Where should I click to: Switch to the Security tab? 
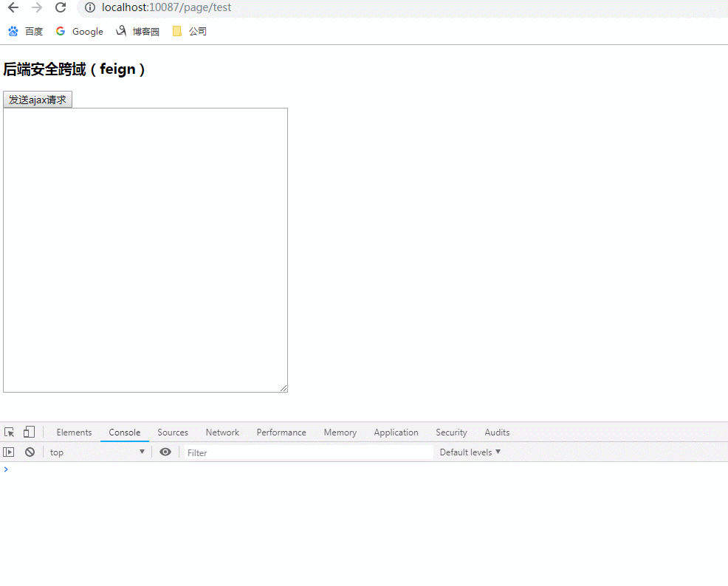451,432
